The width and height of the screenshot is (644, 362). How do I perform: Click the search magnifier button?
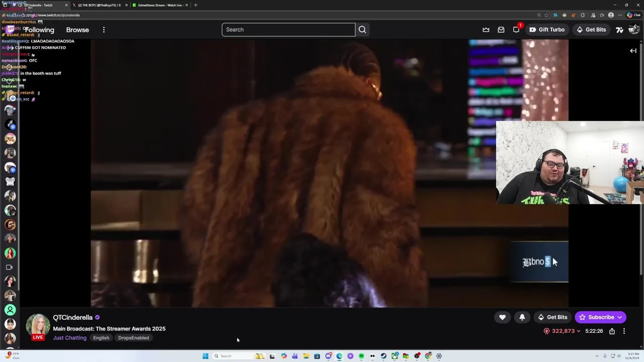click(x=362, y=30)
